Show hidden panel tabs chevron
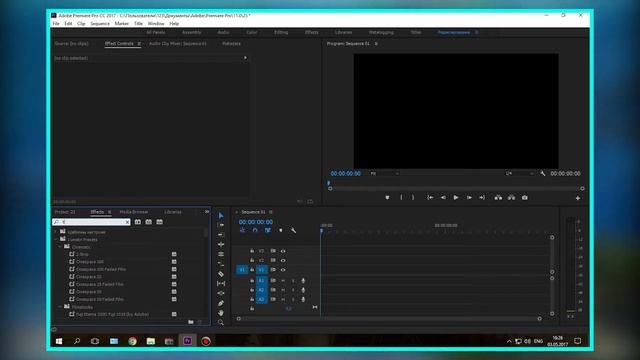640x360 pixels. [x=207, y=212]
